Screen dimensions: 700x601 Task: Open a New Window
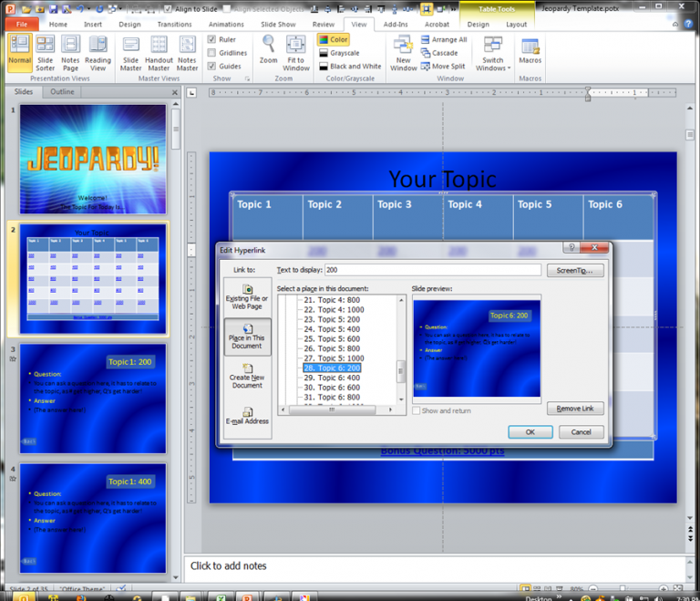(x=403, y=53)
